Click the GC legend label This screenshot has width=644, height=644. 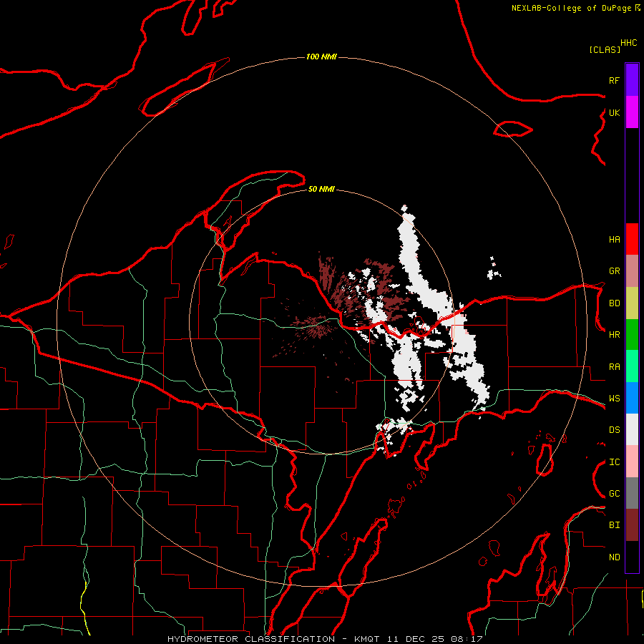click(615, 494)
